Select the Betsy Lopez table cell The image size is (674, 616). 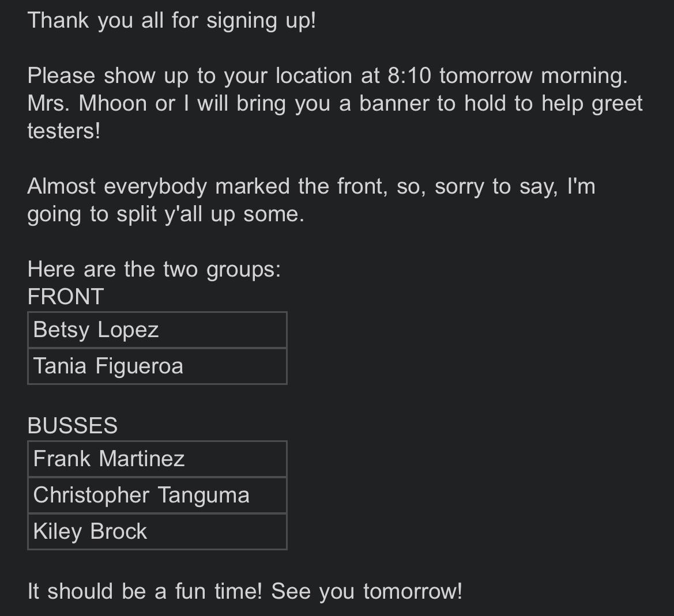[x=157, y=330]
